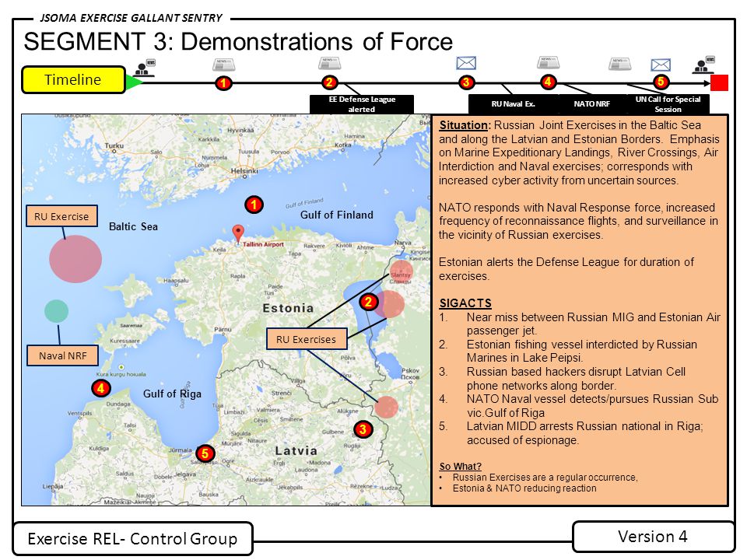Click the 'Naval NRF' callout box
This screenshot has width=747, height=560.
click(x=62, y=355)
